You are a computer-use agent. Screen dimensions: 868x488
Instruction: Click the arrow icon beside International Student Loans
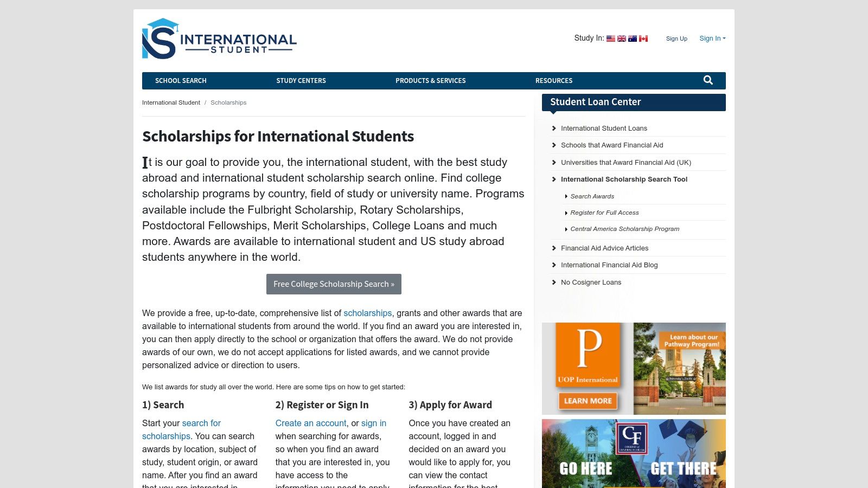pyautogui.click(x=553, y=129)
